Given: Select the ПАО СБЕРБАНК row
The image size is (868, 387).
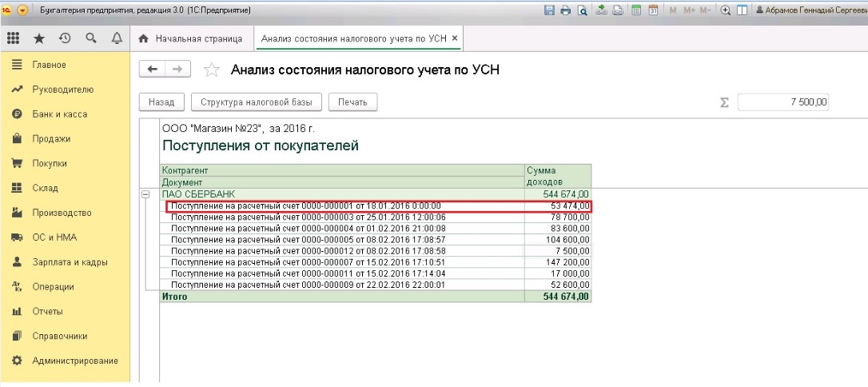Looking at the screenshot, I should pos(376,194).
